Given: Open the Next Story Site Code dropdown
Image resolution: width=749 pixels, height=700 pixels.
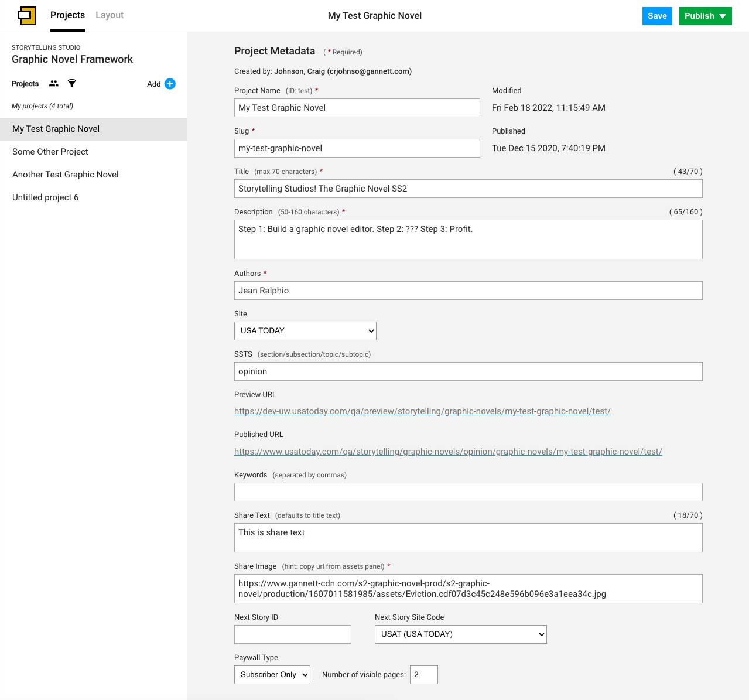Looking at the screenshot, I should pyautogui.click(x=460, y=634).
